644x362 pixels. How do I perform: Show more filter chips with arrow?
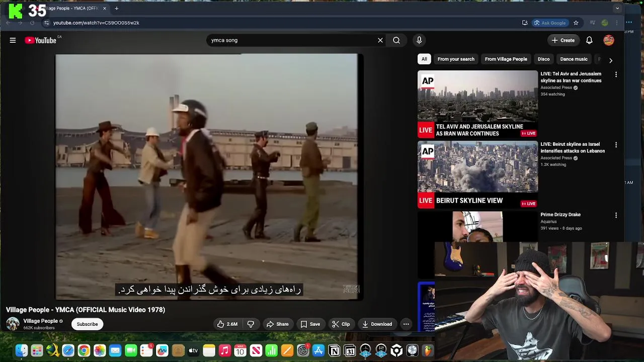point(610,60)
